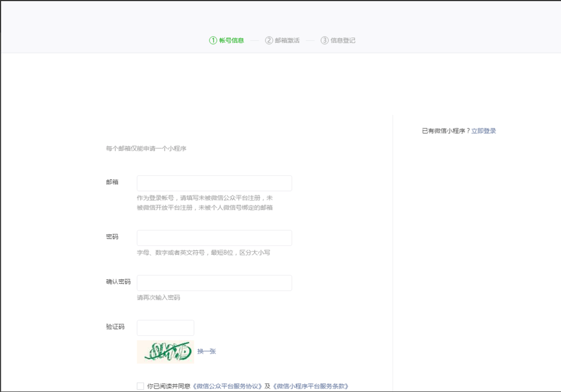561x392 pixels.
Task: Click inside the 邮箱 email input field
Action: (214, 183)
